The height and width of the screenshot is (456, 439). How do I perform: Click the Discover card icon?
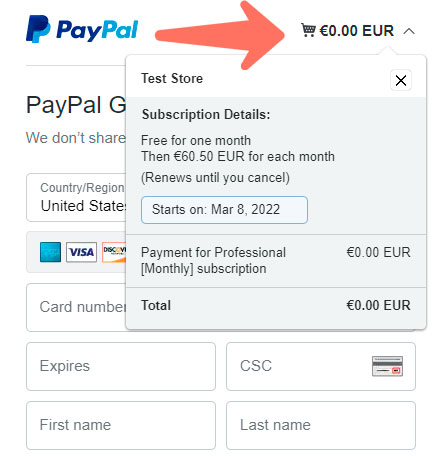click(114, 252)
